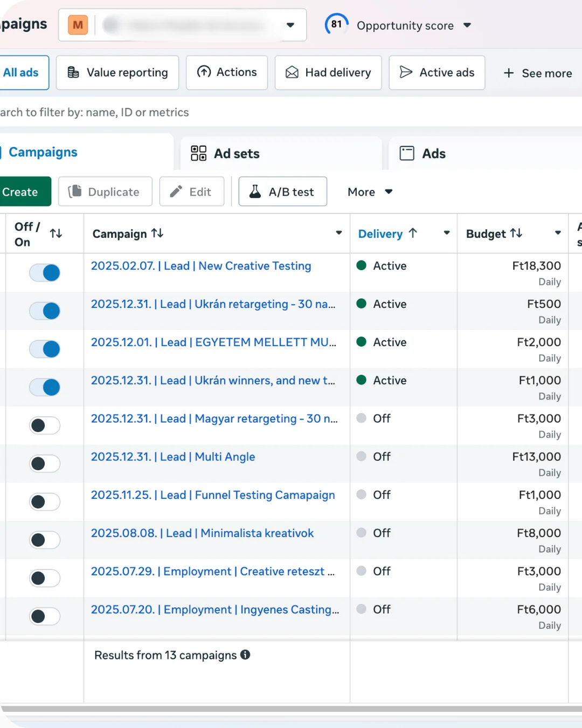The width and height of the screenshot is (582, 728).
Task: Open Ukrán retargeting - 30 campaign link
Action: (x=213, y=304)
